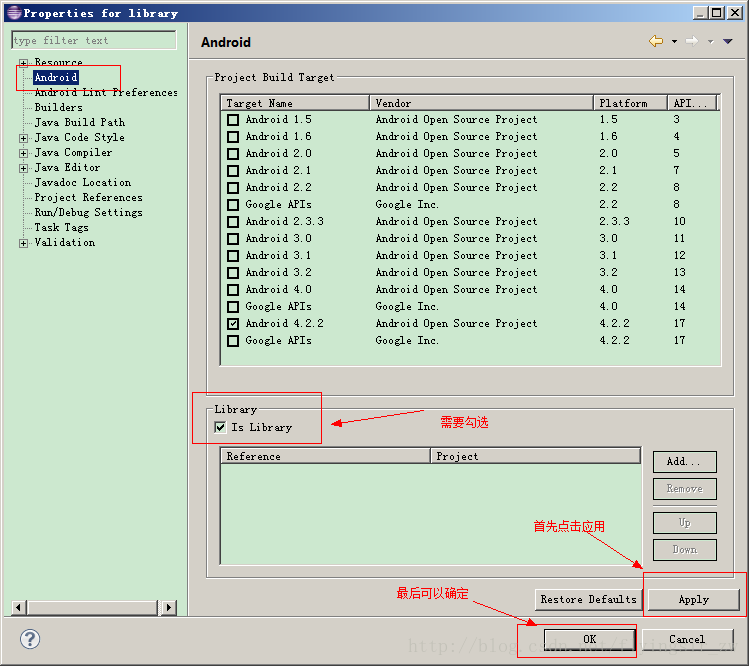Select the Android 4.2.2 row name

pyautogui.click(x=284, y=324)
